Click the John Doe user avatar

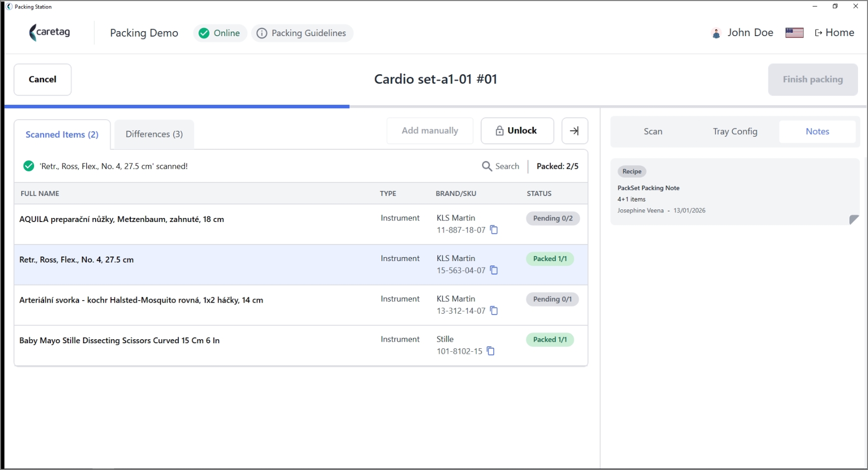pos(716,33)
